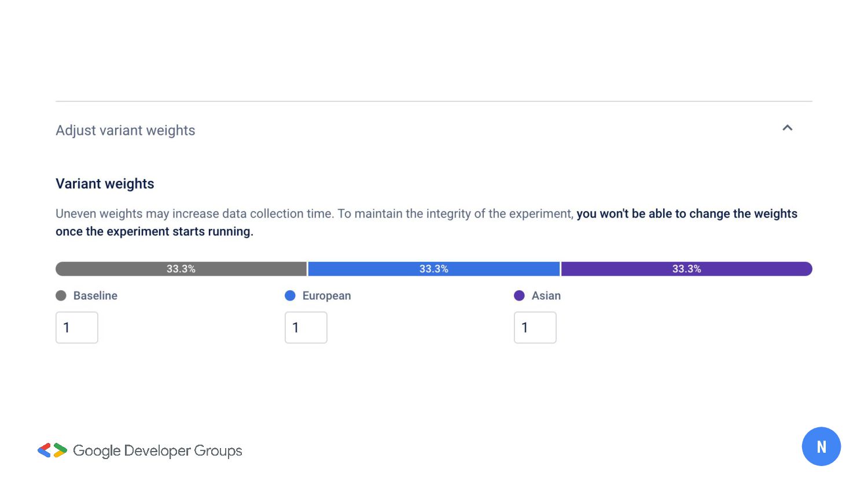Viewport: 868px width, 488px height.
Task: Select the gray Baseline 33.3% bar segment
Action: (181, 269)
